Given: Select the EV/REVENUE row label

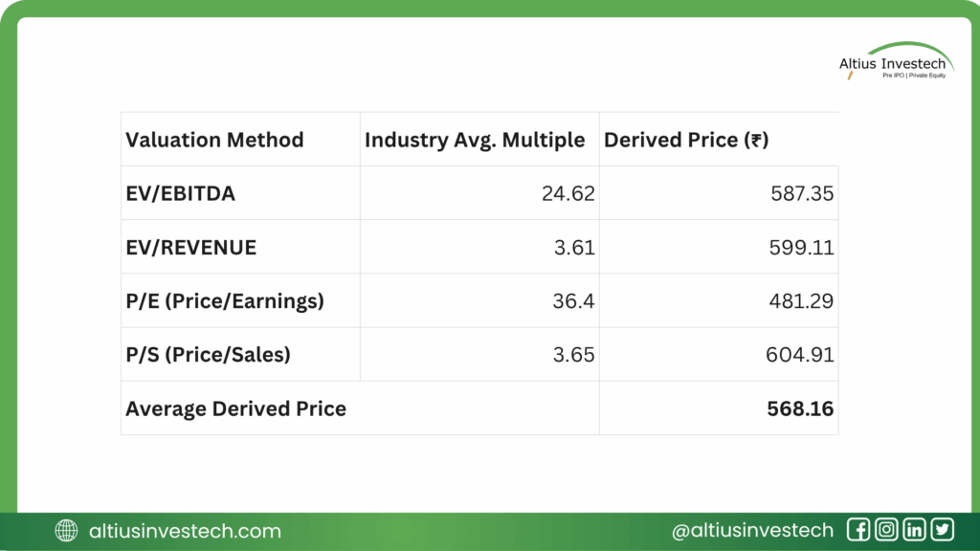Looking at the screenshot, I should 191,248.
